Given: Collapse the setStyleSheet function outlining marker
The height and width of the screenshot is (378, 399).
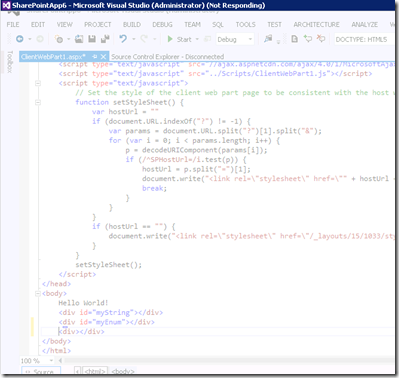Looking at the screenshot, I should (x=38, y=102).
